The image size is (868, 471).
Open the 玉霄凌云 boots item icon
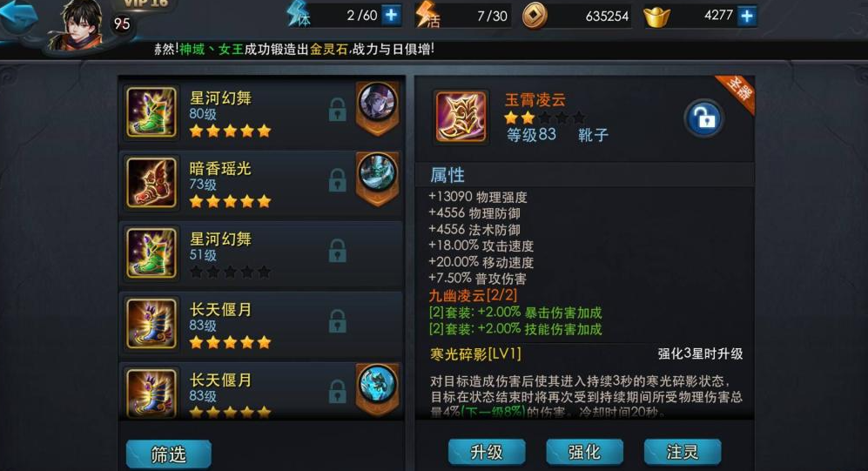coord(460,117)
